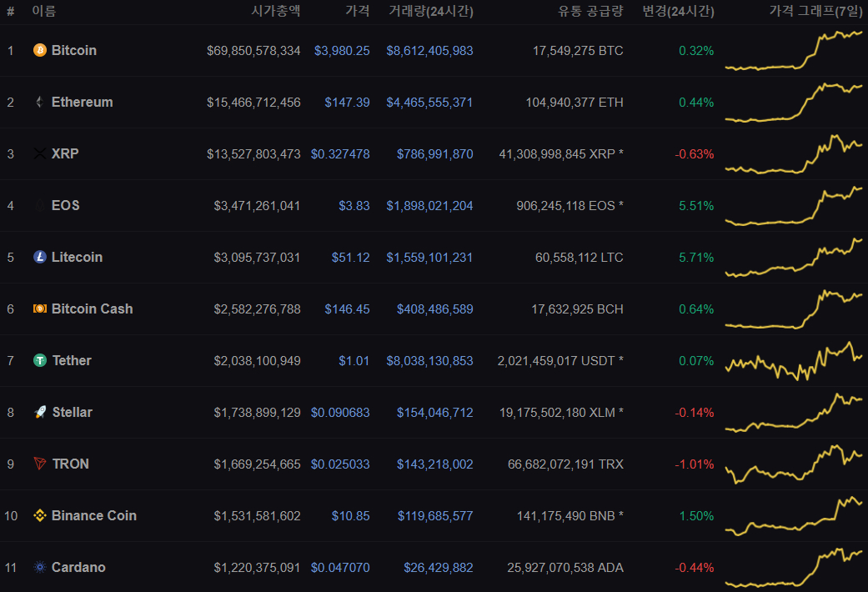The image size is (868, 592).
Task: Open the XRP coin name link
Action: click(65, 153)
